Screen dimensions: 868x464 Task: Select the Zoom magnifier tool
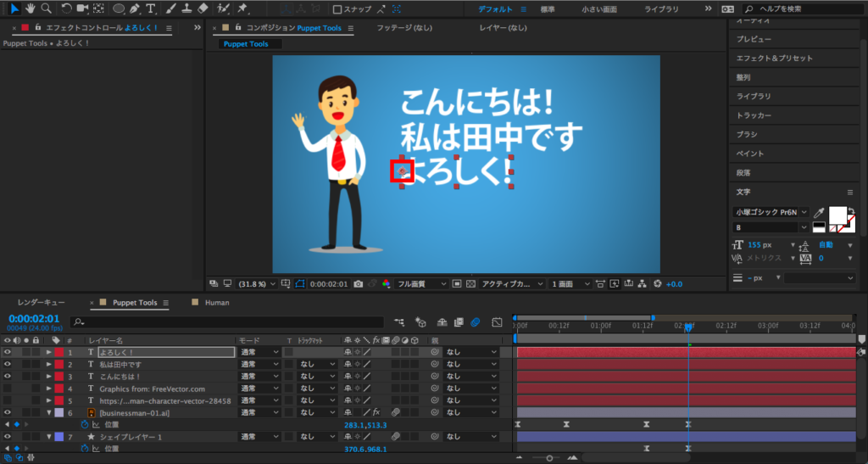46,8
